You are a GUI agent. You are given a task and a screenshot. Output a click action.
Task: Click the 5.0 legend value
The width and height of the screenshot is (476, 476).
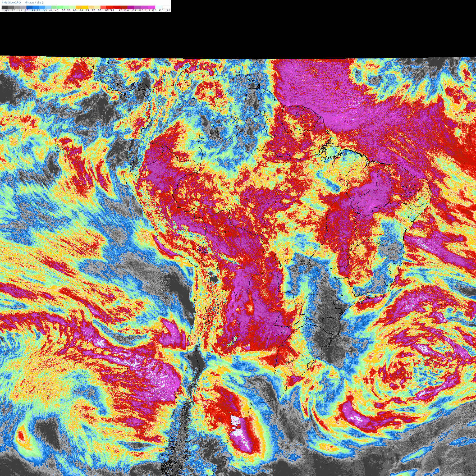[x=63, y=10]
